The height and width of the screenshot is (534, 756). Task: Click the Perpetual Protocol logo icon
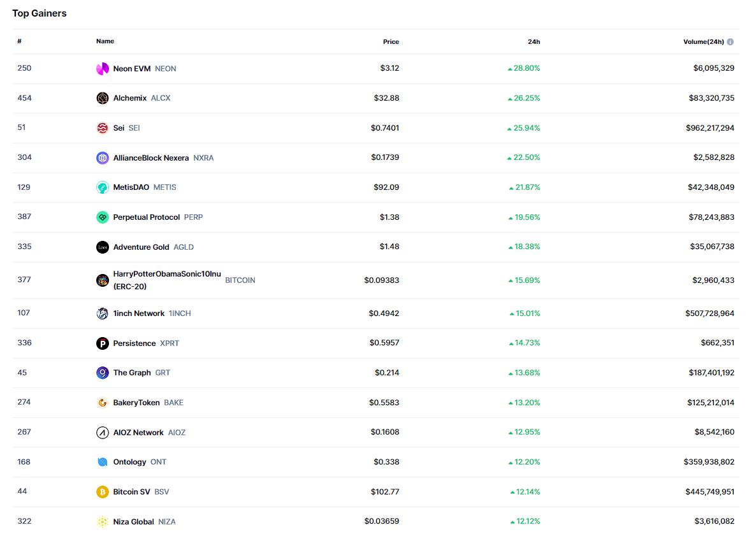[103, 217]
